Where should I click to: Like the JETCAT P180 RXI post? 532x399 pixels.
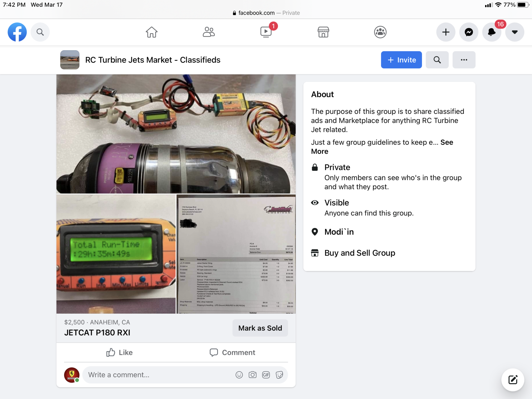tap(119, 352)
